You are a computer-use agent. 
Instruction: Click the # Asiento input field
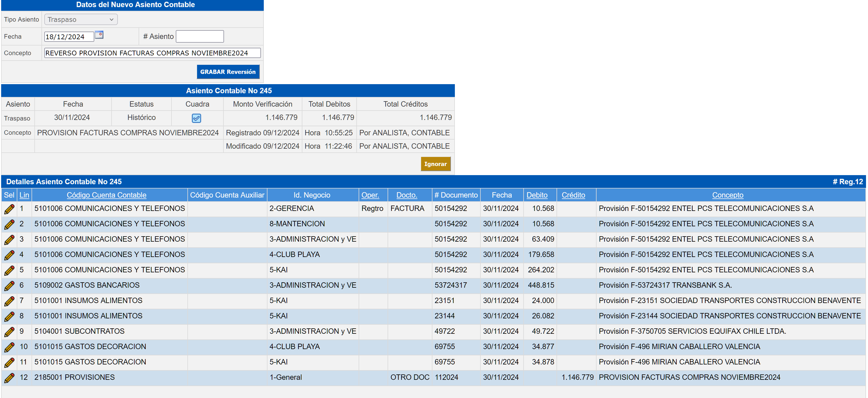pos(200,36)
